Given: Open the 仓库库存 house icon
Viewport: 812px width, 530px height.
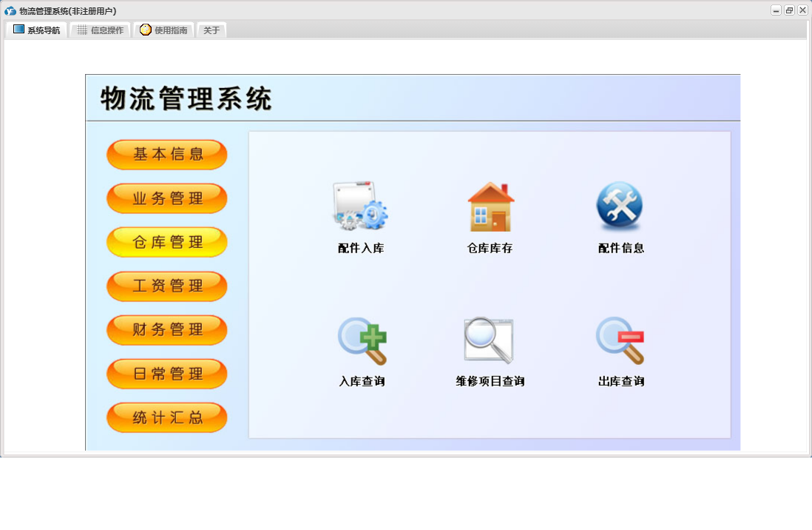Looking at the screenshot, I should [x=490, y=207].
